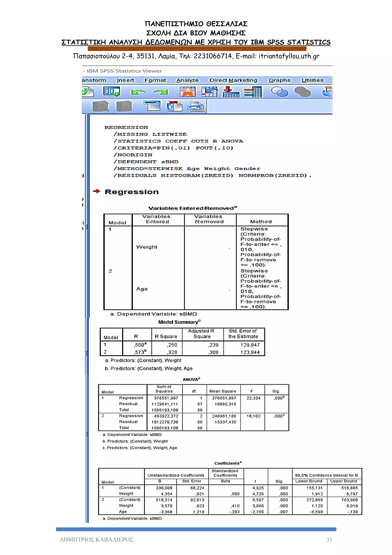Screen dimensions: 392x555
Task: Click the dialog window Designate icon
Action: point(152,106)
